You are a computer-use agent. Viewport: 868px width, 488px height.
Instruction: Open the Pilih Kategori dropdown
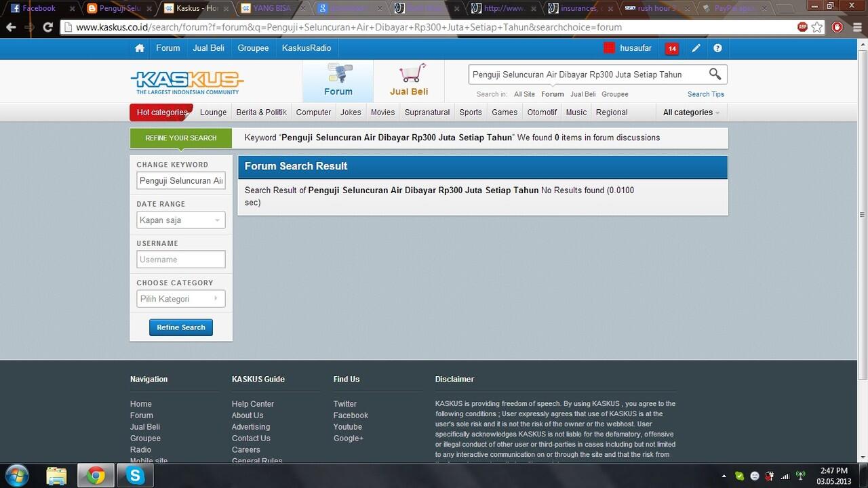click(x=181, y=299)
